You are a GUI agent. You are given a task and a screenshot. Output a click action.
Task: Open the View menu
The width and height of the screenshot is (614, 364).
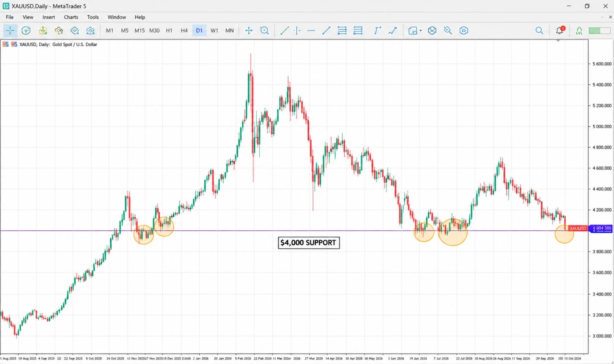[28, 17]
